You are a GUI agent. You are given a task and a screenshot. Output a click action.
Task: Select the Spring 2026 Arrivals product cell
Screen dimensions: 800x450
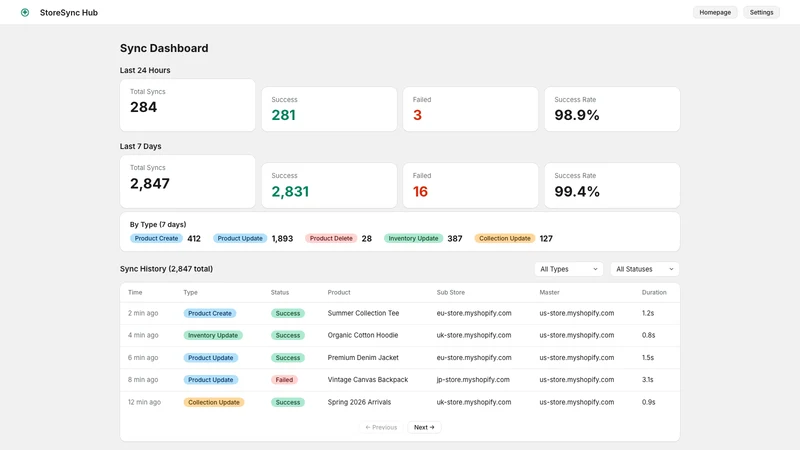tap(359, 402)
